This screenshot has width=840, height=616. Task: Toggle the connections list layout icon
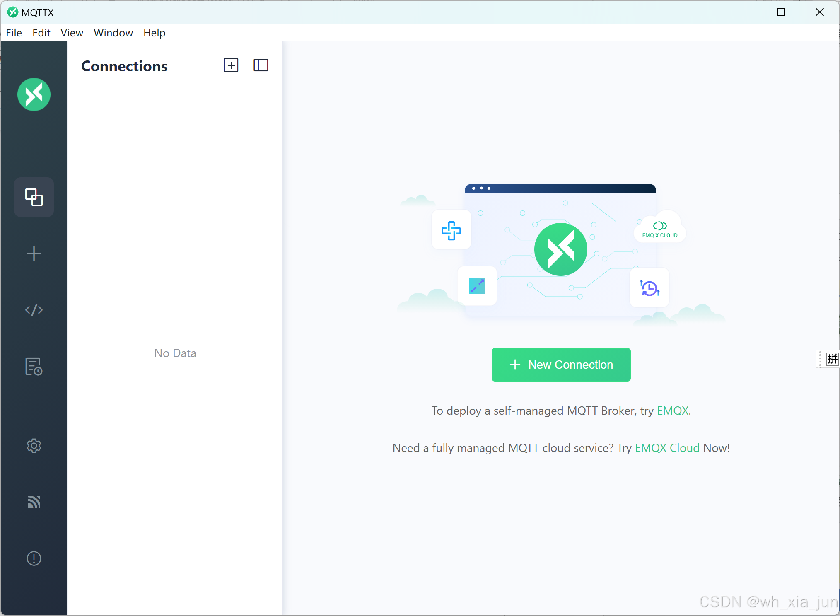261,65
